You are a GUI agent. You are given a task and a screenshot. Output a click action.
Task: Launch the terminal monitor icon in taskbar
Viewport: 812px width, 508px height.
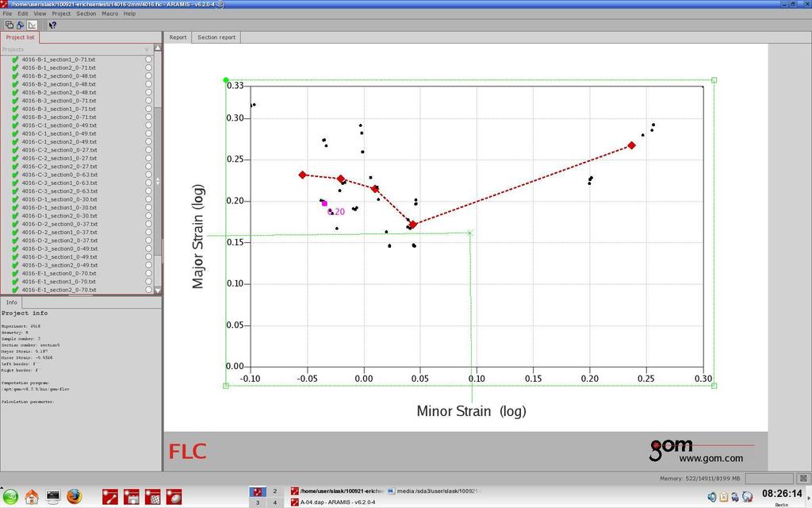click(53, 497)
